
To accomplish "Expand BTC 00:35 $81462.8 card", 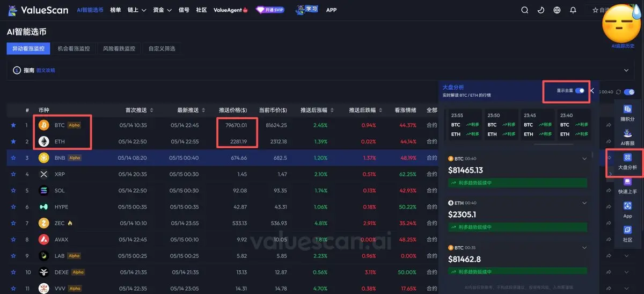I will click(x=584, y=247).
